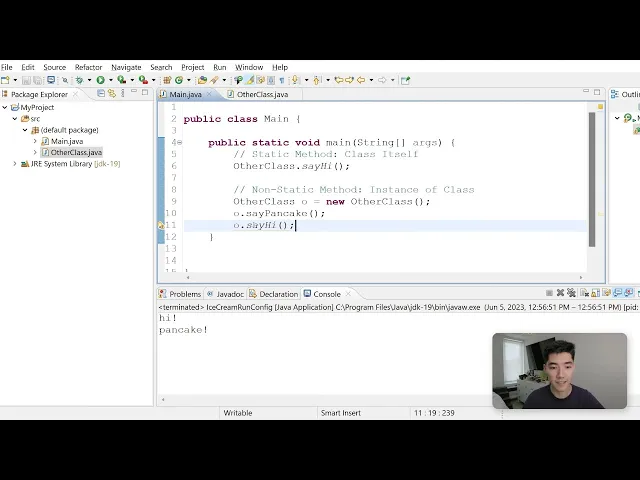Toggle Scroll Lock in Console toolbar

pos(596,293)
